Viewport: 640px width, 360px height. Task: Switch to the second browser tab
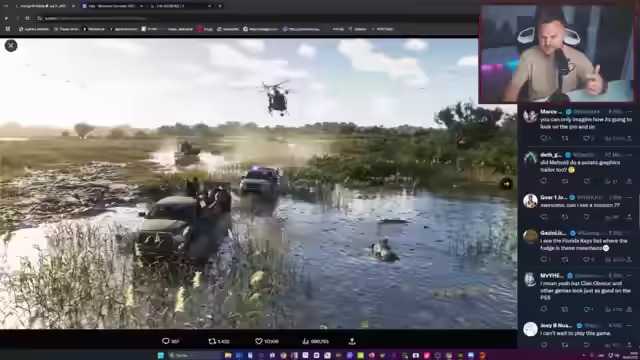click(x=112, y=6)
